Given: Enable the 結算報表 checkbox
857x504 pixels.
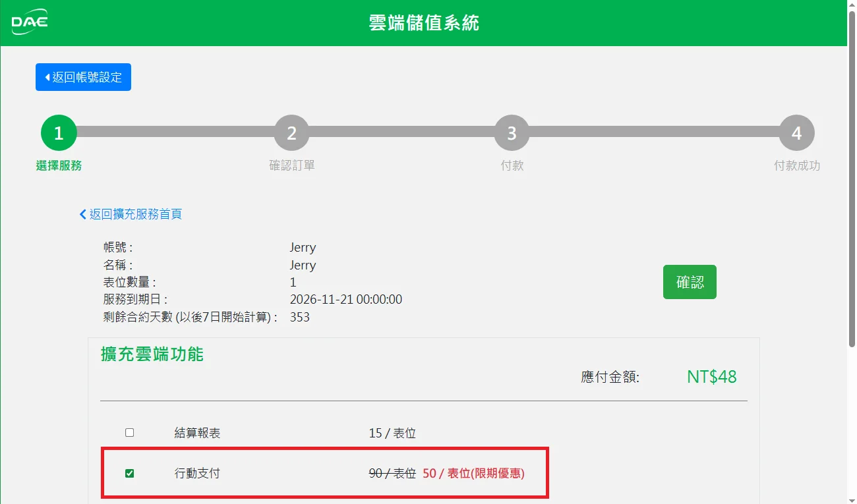Looking at the screenshot, I should point(130,433).
